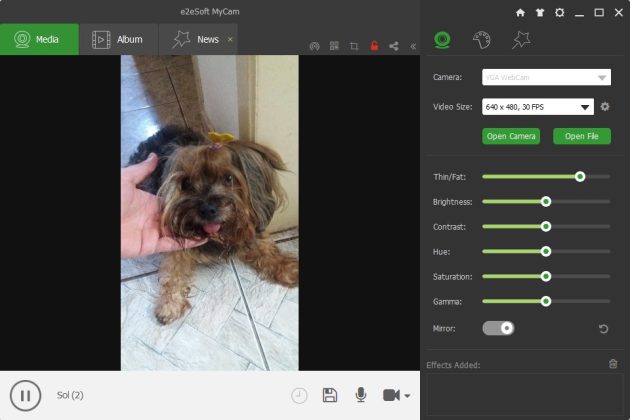Click the save floppy disk icon
The image size is (630, 420).
tap(330, 395)
